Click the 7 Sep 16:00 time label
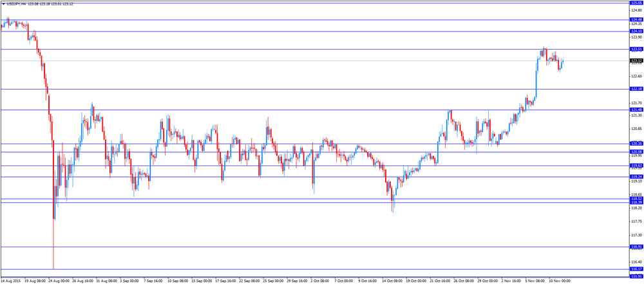 (x=154, y=281)
